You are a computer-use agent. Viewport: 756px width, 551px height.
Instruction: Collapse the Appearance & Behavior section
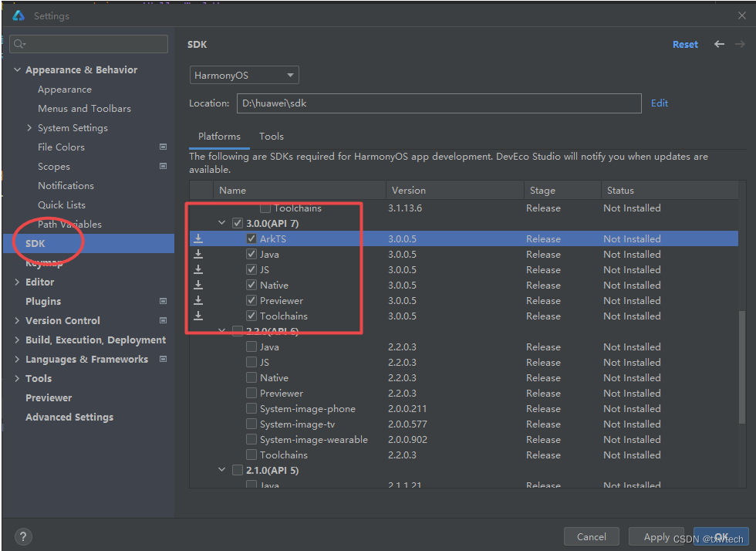(x=17, y=69)
